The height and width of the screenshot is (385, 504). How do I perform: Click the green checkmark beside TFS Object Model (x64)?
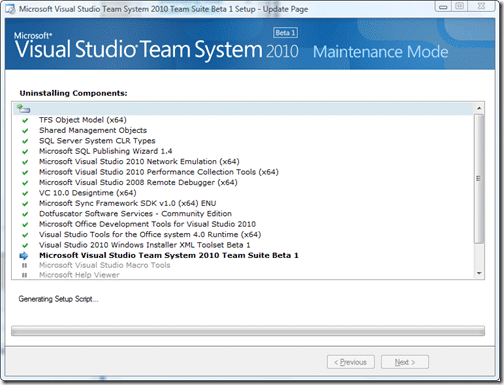coord(25,120)
